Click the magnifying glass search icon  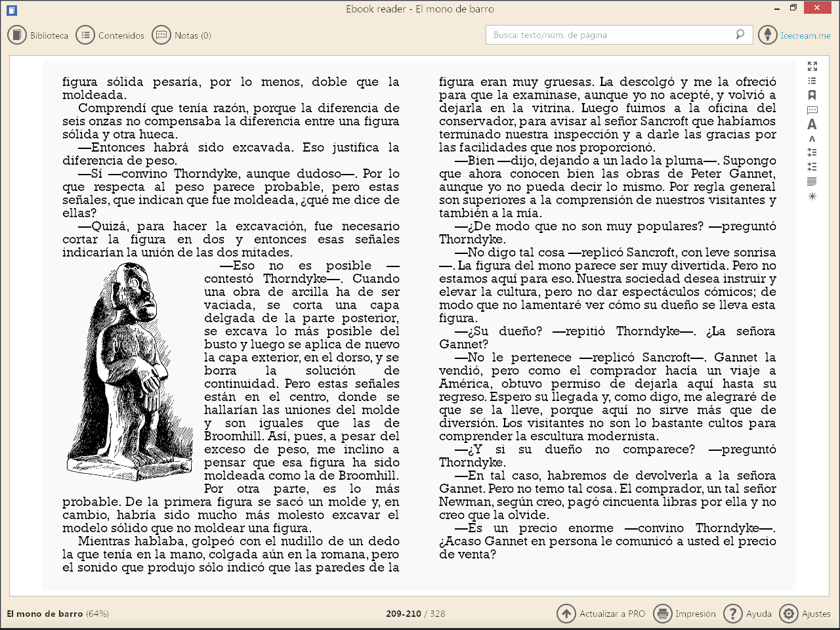(740, 35)
